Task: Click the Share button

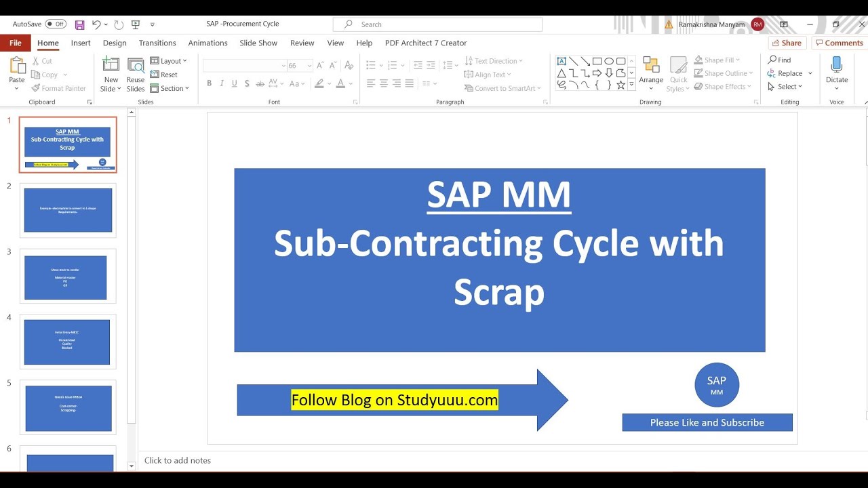Action: pyautogui.click(x=787, y=43)
